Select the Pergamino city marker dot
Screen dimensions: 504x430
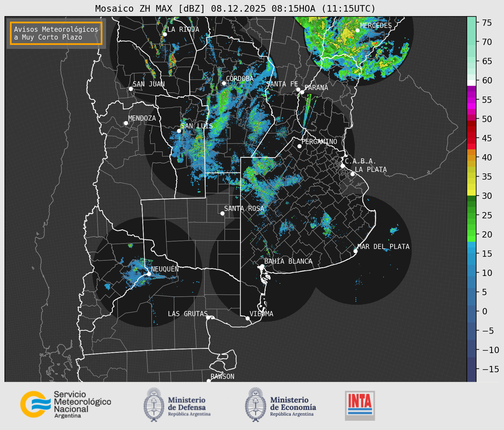pos(299,146)
